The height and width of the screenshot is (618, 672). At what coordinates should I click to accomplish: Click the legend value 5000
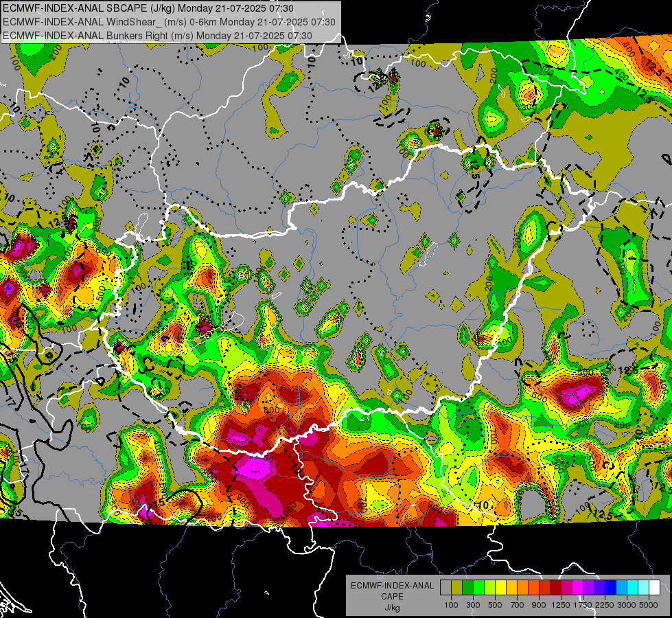(649, 605)
